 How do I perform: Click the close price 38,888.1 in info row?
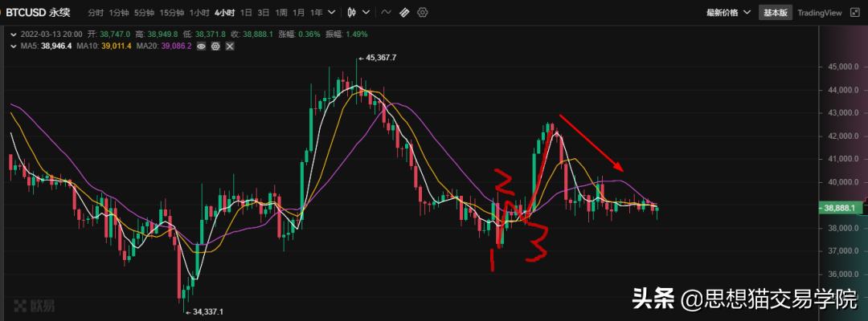pos(258,35)
